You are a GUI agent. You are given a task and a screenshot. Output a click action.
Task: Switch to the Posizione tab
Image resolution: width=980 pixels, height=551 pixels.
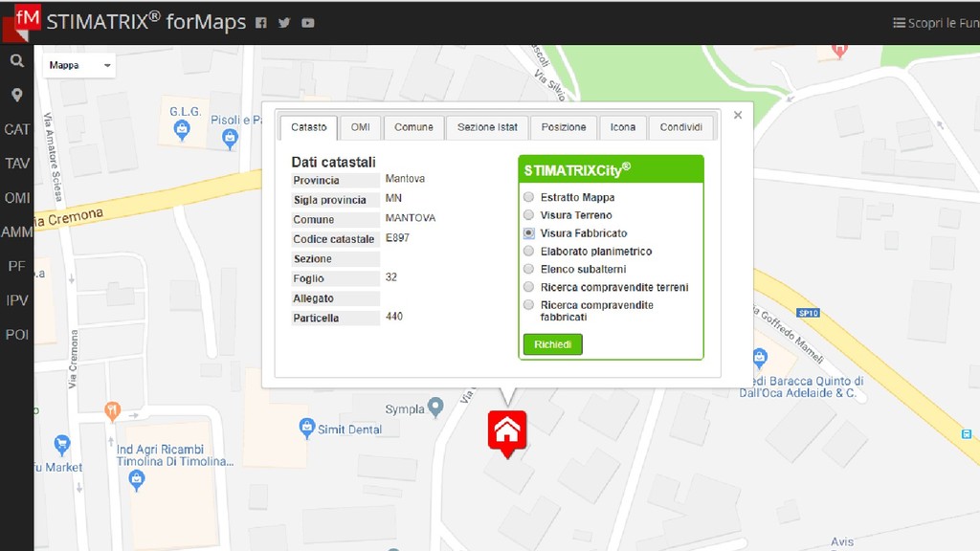click(x=564, y=127)
